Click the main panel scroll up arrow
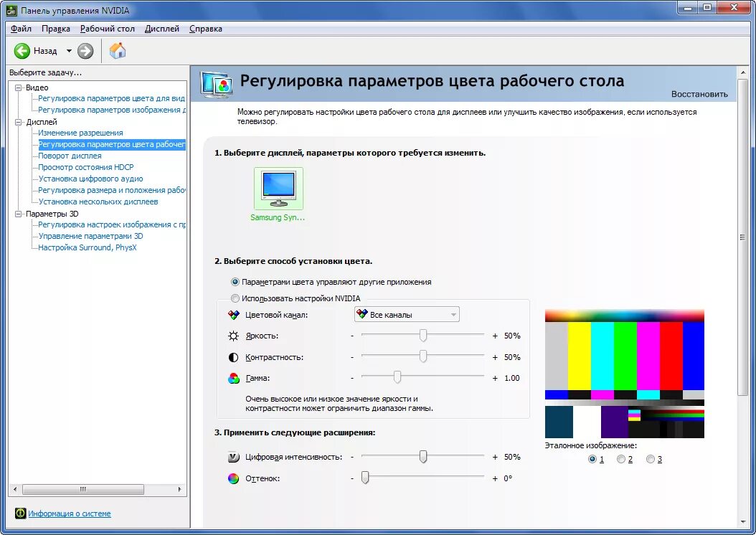The width and height of the screenshot is (756, 535). pos(742,72)
